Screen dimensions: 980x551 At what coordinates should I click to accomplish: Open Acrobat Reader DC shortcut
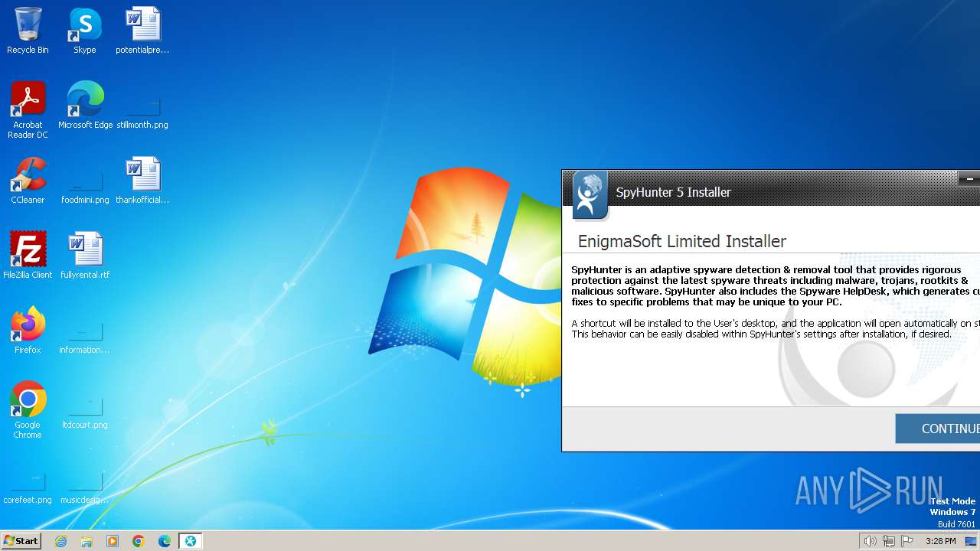click(28, 110)
